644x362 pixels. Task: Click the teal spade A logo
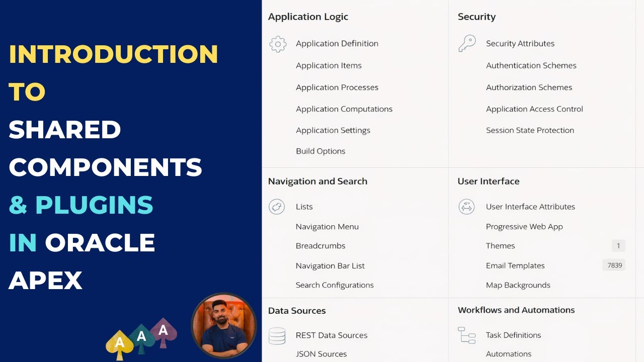(141, 339)
